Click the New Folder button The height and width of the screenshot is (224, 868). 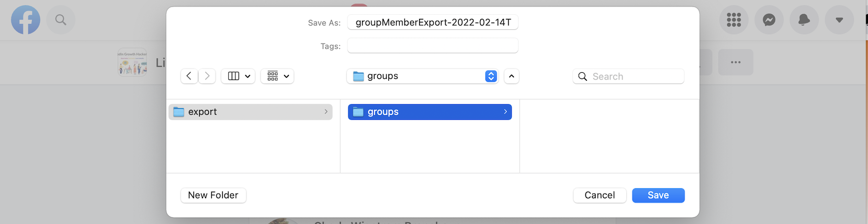coord(213,195)
